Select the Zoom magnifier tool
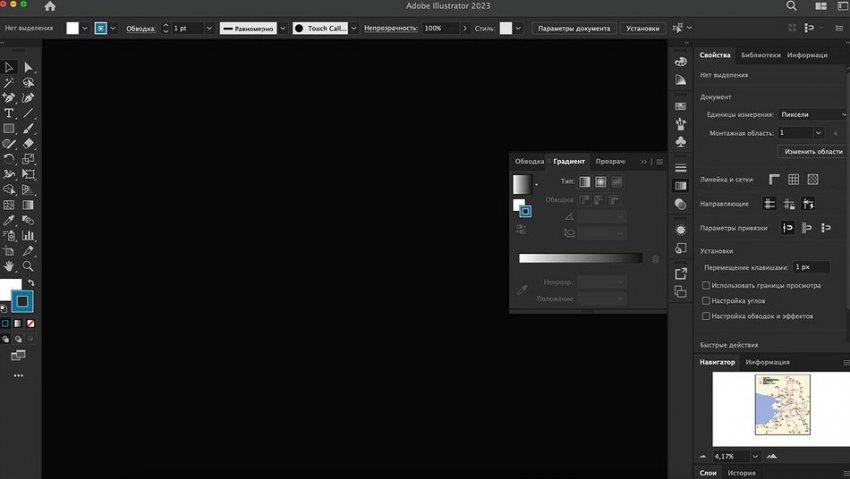This screenshot has width=850, height=479. [28, 267]
